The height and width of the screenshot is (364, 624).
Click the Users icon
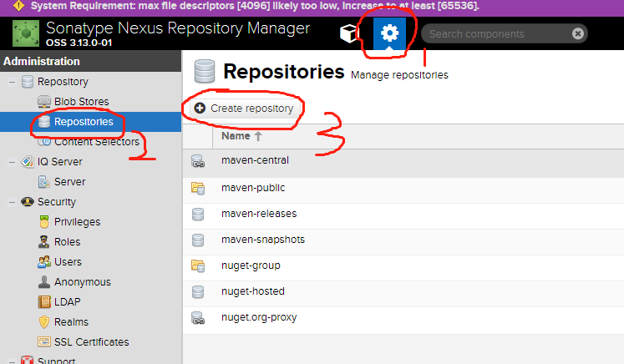pyautogui.click(x=44, y=262)
